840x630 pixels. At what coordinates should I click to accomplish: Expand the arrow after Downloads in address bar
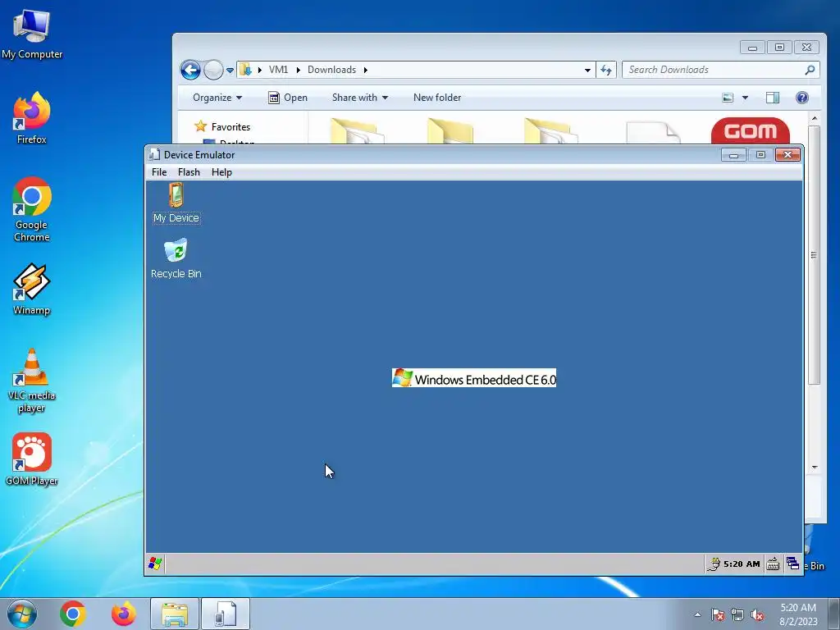(365, 70)
